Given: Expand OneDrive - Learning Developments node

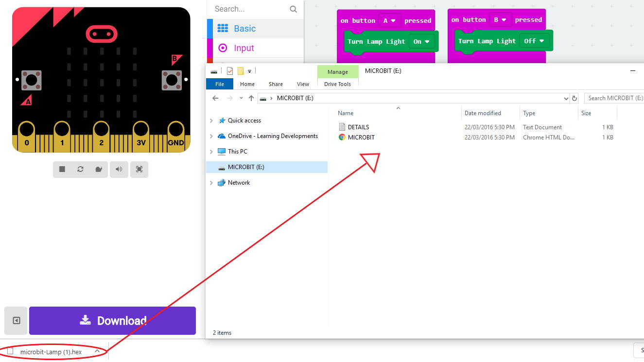Looking at the screenshot, I should pyautogui.click(x=211, y=136).
